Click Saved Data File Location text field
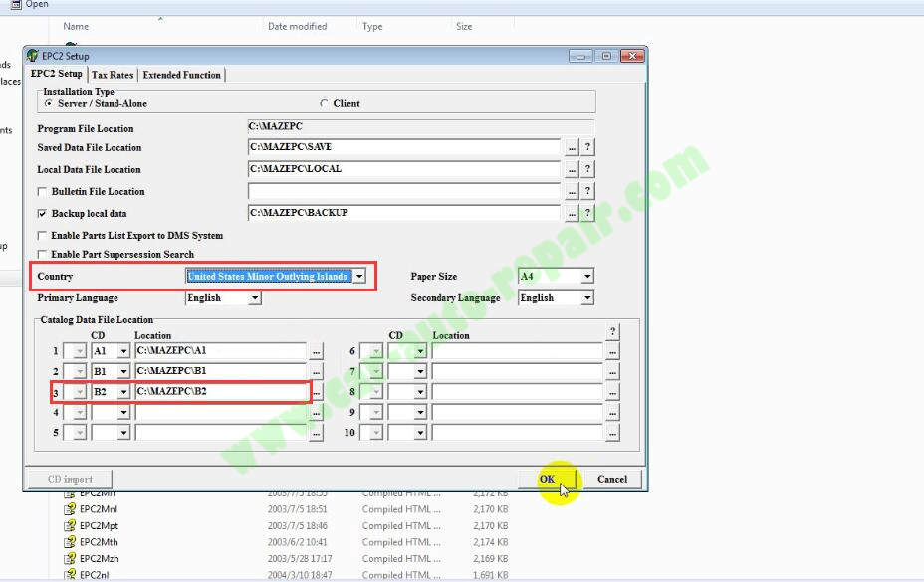This screenshot has width=924, height=582. pyautogui.click(x=403, y=147)
